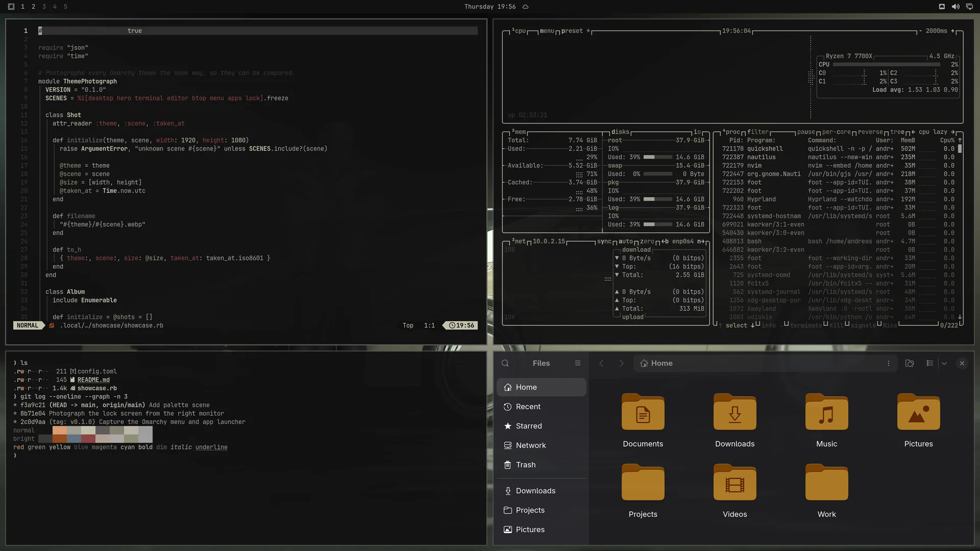Open the volume speaker icon in tray
This screenshot has width=980, height=551.
coord(955,7)
